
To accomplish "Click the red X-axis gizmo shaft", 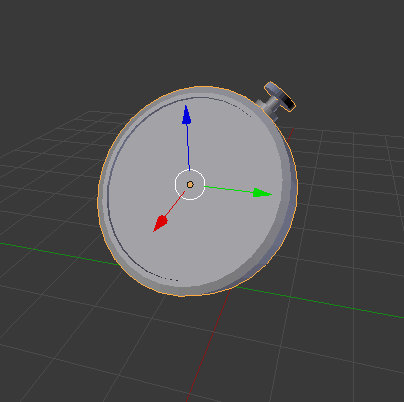I will 175,204.
